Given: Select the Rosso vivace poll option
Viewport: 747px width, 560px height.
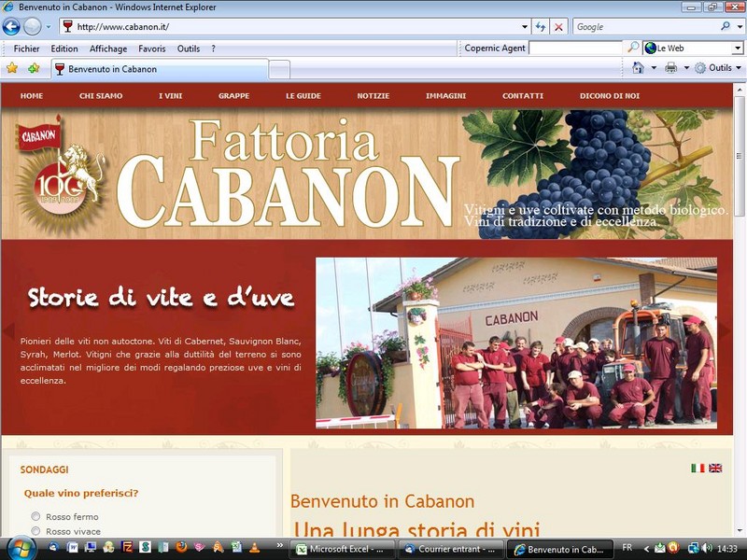Looking at the screenshot, I should tap(35, 530).
